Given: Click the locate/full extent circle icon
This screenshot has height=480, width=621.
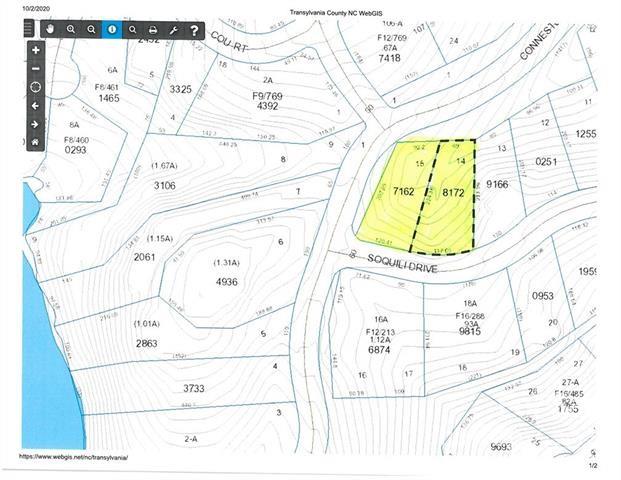Looking at the screenshot, I should [x=36, y=87].
